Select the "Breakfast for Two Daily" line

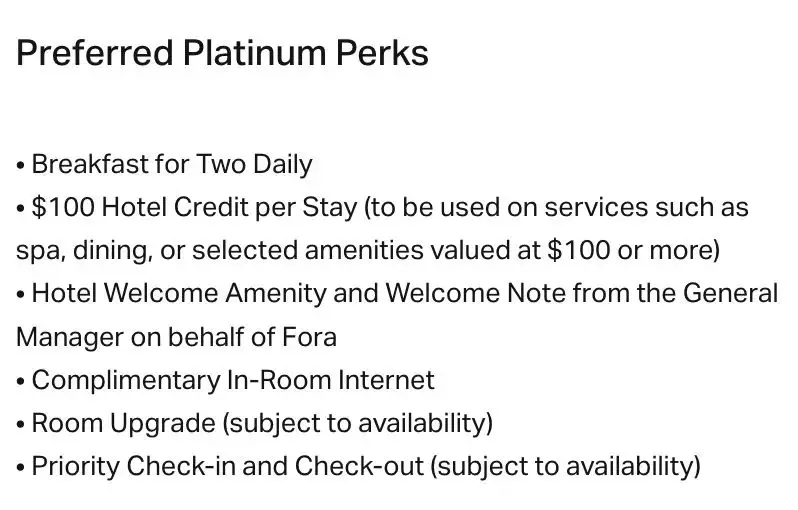point(172,164)
